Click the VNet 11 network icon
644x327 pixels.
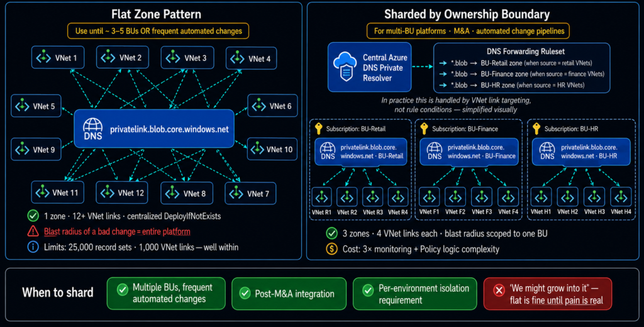43,192
